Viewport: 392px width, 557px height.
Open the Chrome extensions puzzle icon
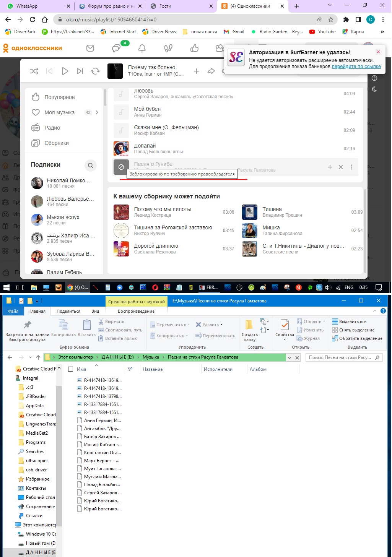pyautogui.click(x=346, y=19)
